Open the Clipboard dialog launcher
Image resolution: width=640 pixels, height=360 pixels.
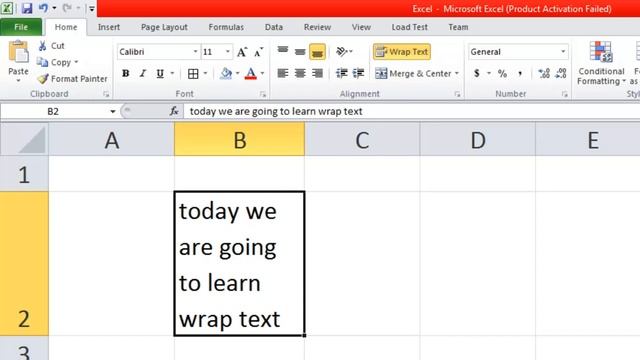point(106,94)
